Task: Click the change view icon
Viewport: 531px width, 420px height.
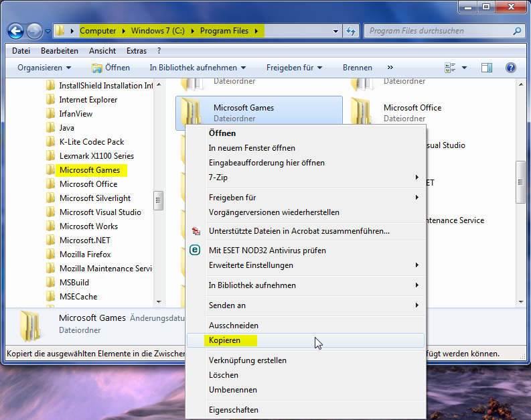Action: coord(450,68)
